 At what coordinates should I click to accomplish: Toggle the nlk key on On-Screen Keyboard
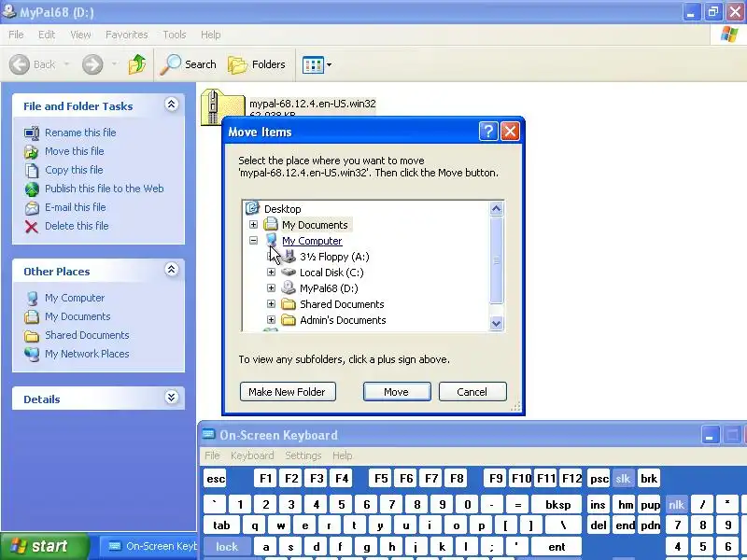pyautogui.click(x=676, y=505)
